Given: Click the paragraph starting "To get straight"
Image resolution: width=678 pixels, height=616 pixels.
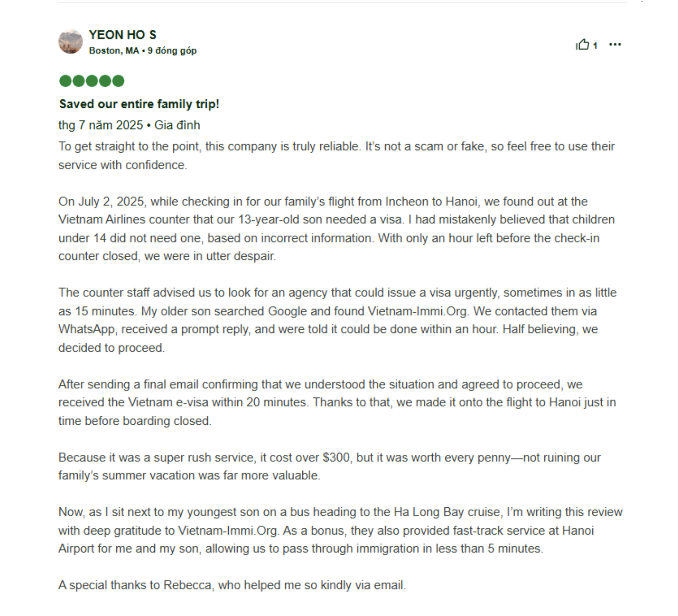Looking at the screenshot, I should pos(336,155).
